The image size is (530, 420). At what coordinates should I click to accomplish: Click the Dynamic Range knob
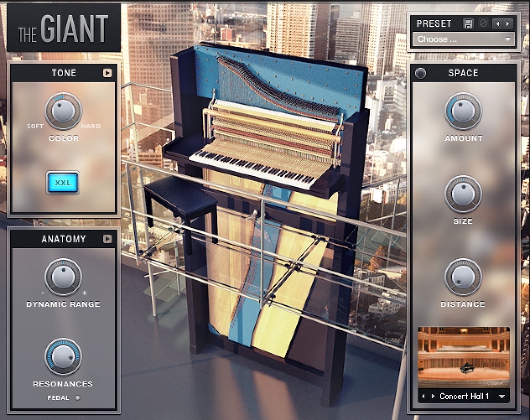click(63, 277)
